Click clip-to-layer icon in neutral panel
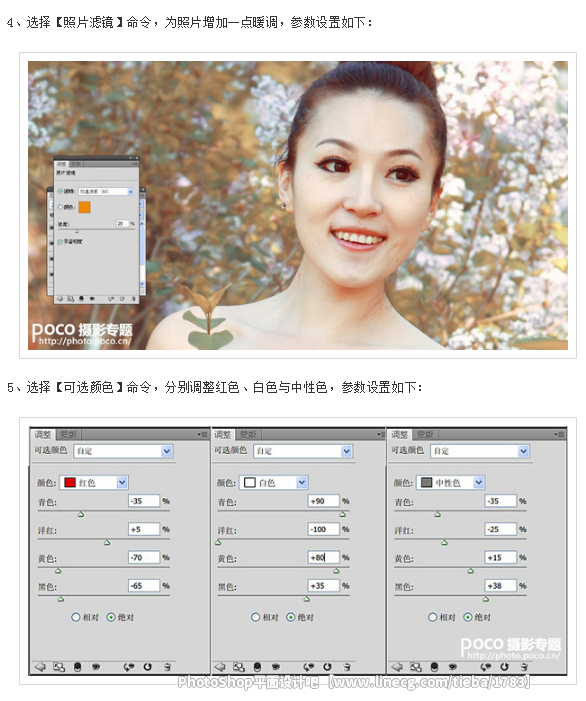 coord(434,667)
